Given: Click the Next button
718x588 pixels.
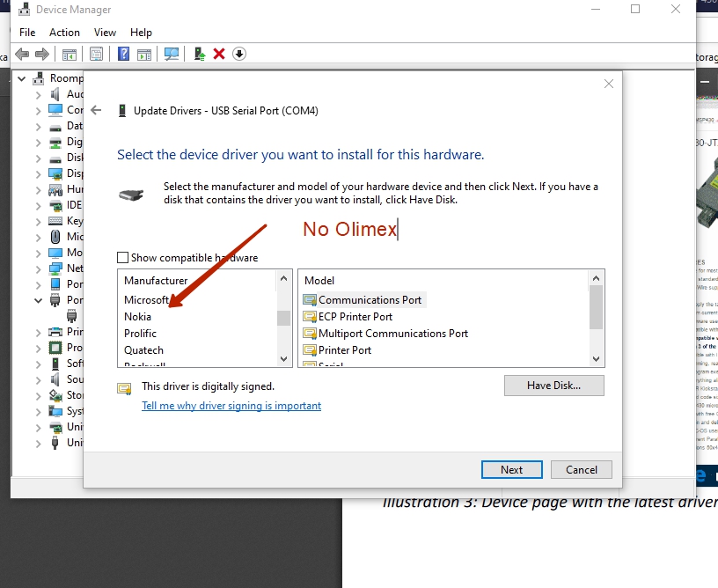Looking at the screenshot, I should point(511,469).
